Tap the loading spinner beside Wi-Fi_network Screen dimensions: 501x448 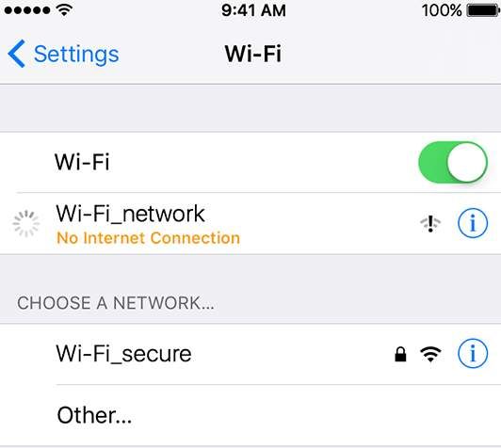[25, 224]
